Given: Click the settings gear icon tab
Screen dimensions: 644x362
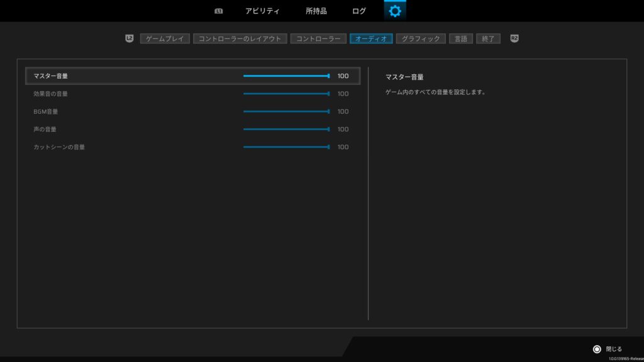Looking at the screenshot, I should [x=394, y=11].
